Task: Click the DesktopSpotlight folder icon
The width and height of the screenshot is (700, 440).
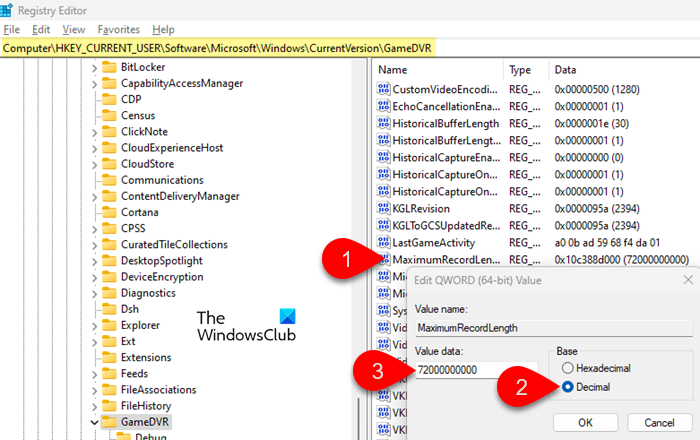Action: pos(109,261)
